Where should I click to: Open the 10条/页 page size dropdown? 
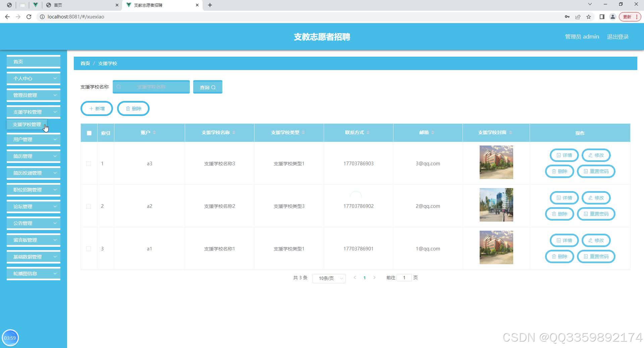[329, 278]
